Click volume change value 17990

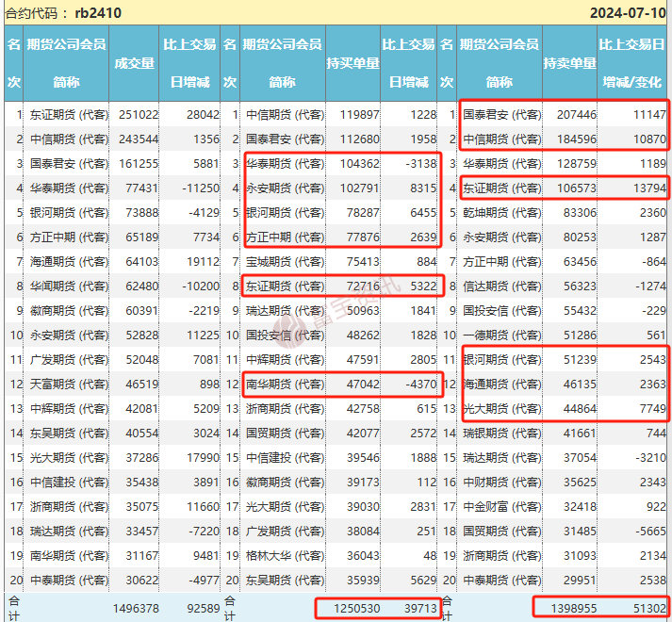coord(203,458)
